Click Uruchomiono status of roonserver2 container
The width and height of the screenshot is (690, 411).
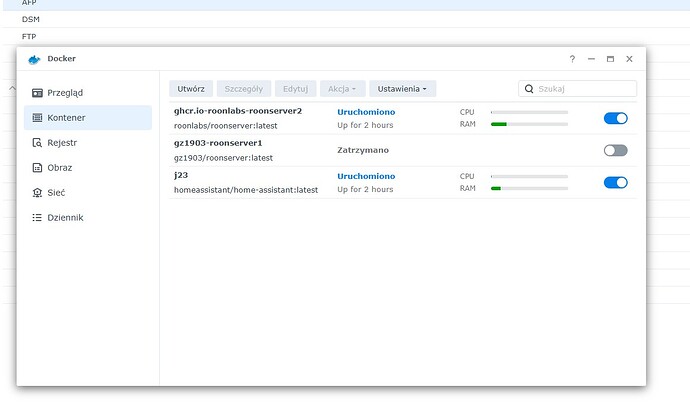coord(366,112)
